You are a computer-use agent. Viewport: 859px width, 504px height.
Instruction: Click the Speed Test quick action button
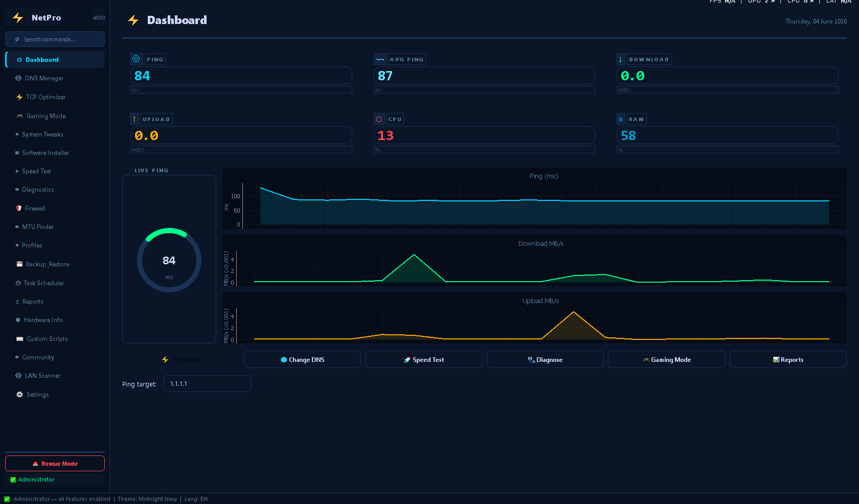tap(424, 359)
